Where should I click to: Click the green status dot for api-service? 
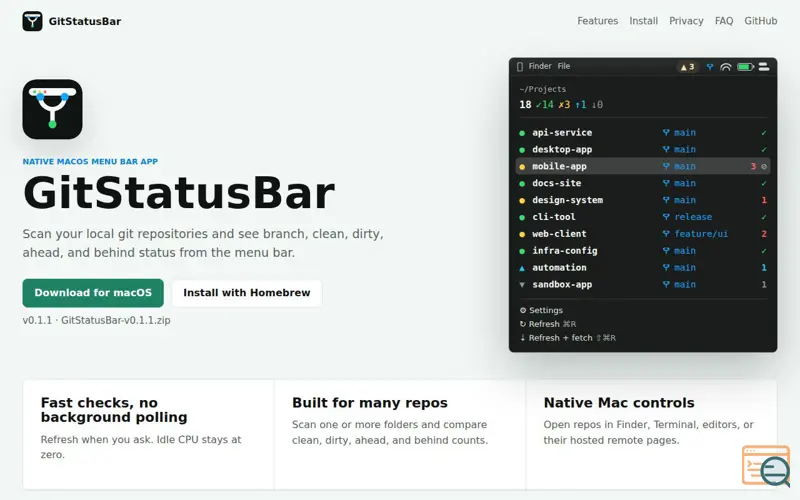pyautogui.click(x=522, y=133)
